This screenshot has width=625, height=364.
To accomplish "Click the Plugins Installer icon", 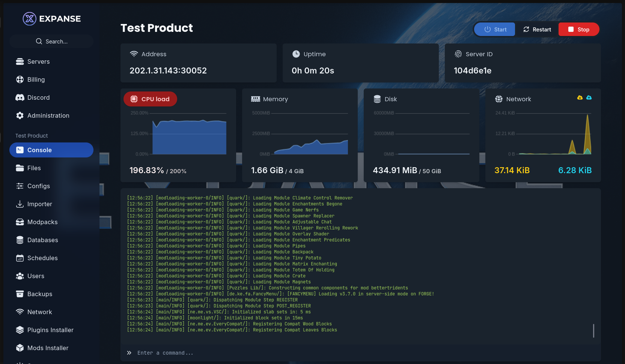I will point(20,330).
